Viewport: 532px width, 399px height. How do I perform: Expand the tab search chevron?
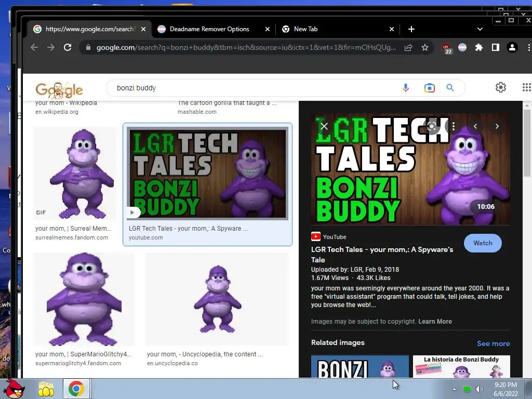click(480, 29)
